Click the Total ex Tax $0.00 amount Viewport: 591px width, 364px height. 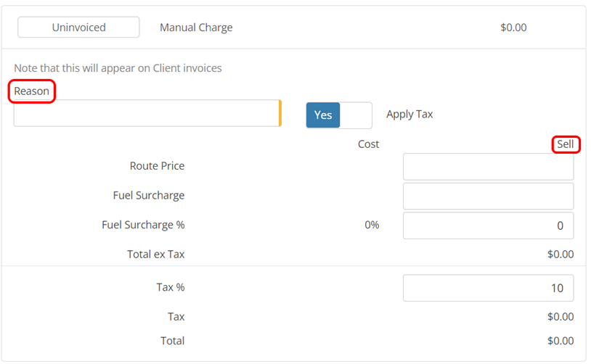click(560, 255)
